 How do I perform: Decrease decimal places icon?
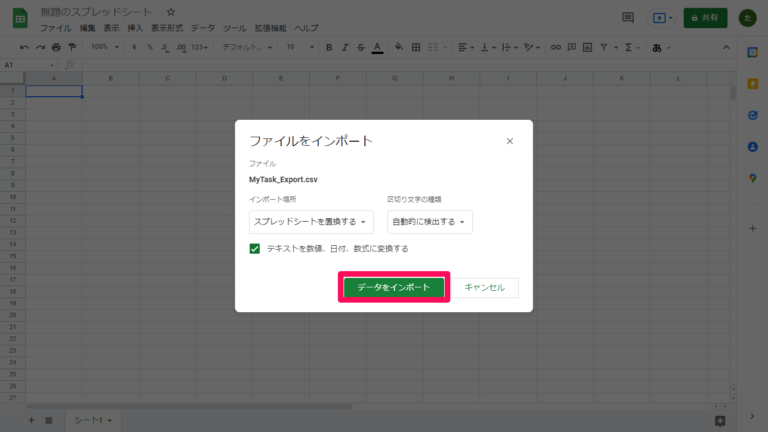(165, 48)
